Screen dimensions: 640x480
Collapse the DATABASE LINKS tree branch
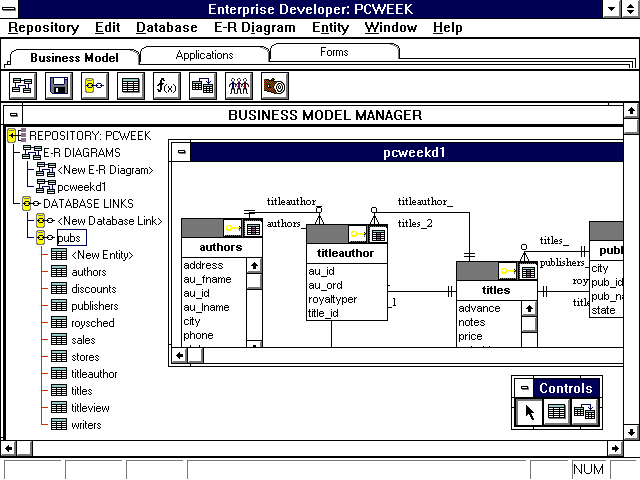pyautogui.click(x=29, y=204)
